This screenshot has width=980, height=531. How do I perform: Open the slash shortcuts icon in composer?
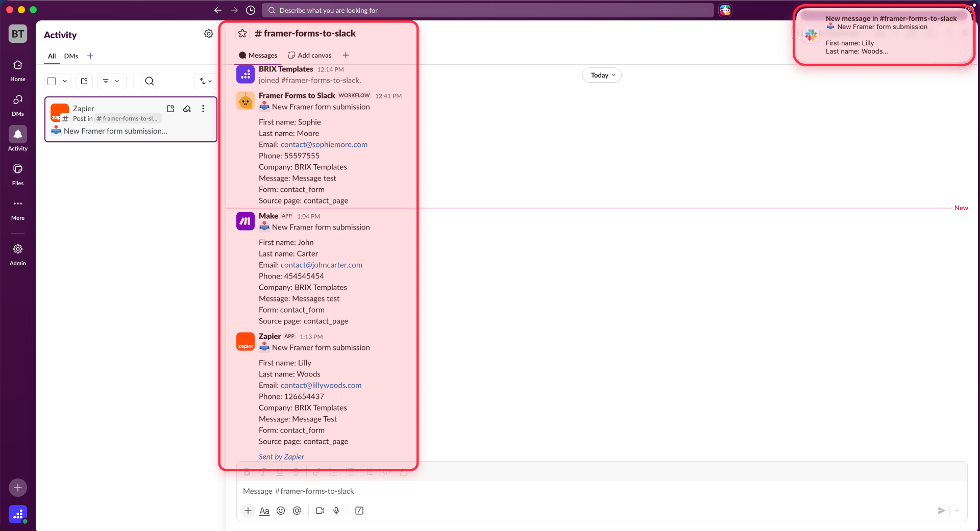[359, 511]
